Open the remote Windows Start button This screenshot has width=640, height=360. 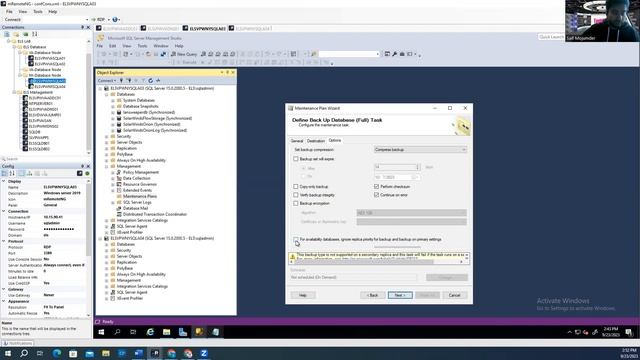101,332
